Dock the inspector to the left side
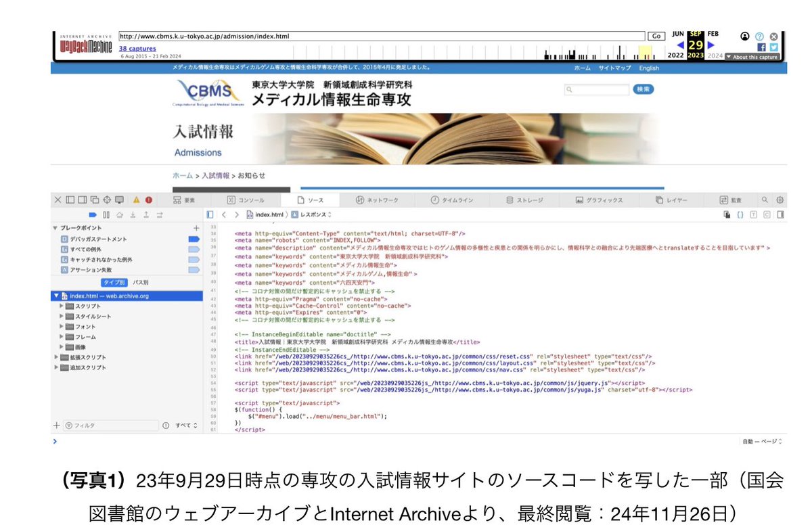812x527 pixels. [x=70, y=200]
